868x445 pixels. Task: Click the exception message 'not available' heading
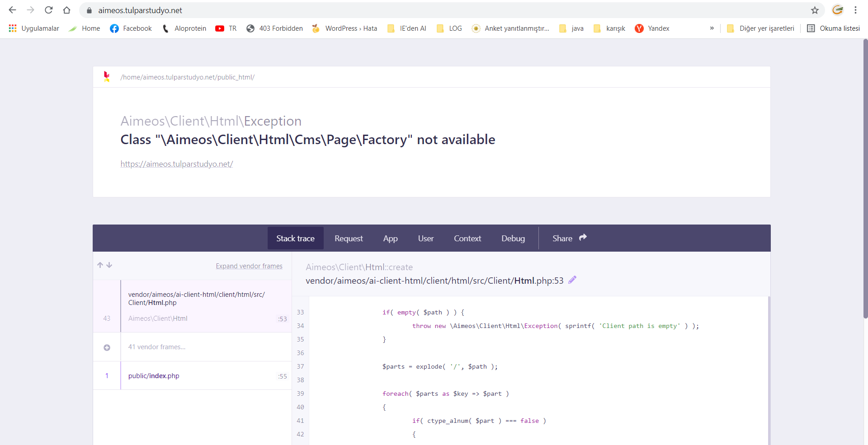tap(308, 140)
